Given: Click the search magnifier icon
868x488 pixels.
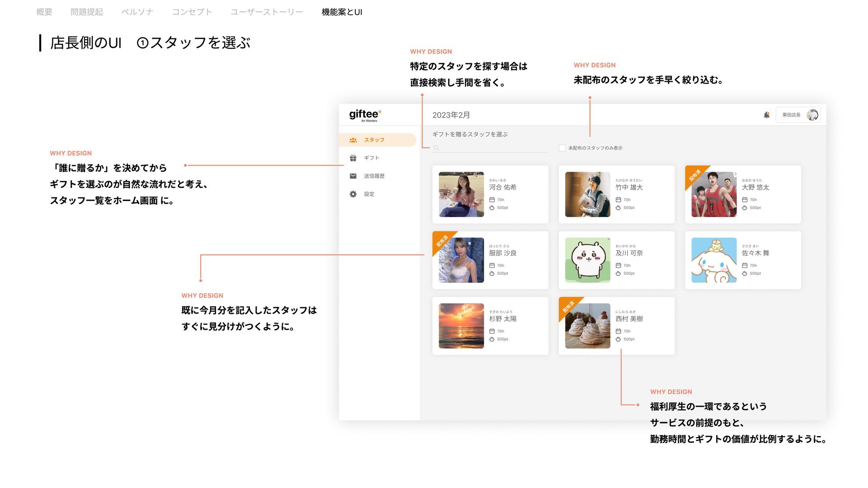Looking at the screenshot, I should pyautogui.click(x=436, y=148).
